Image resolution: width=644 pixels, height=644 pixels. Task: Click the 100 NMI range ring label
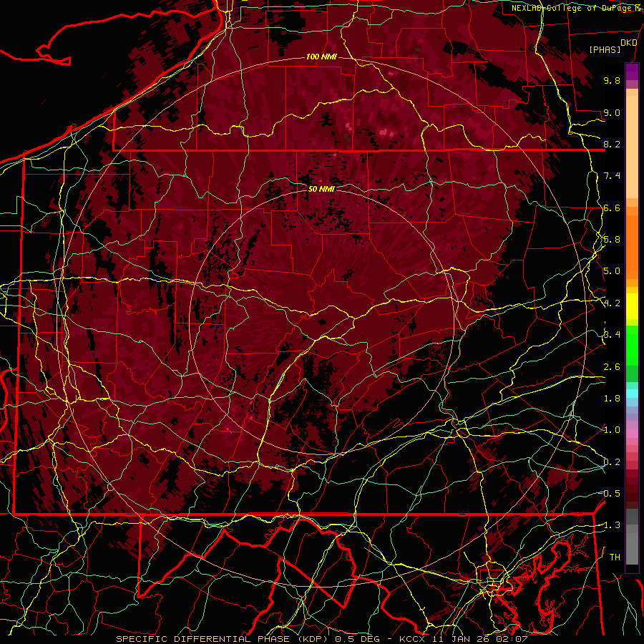321,57
